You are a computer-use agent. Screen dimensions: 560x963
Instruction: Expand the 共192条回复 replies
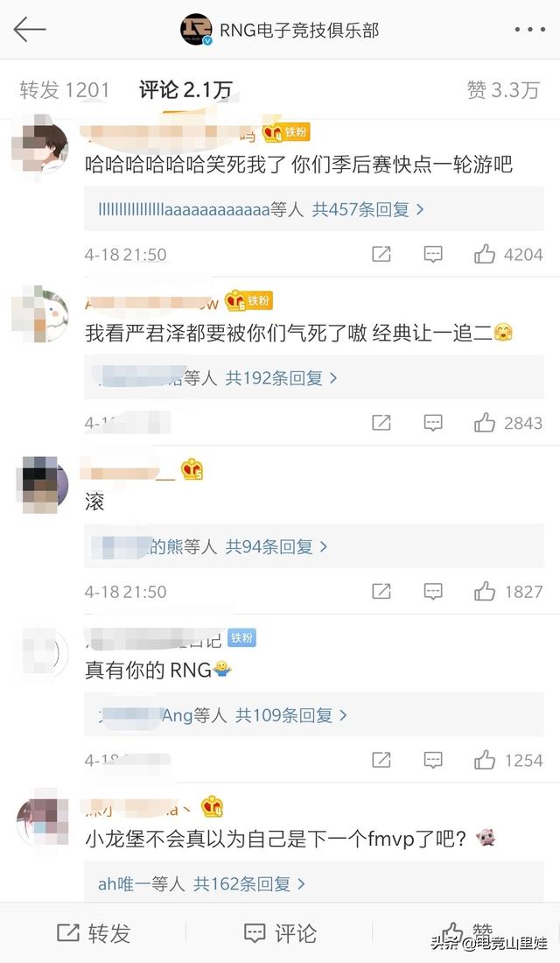[281, 377]
